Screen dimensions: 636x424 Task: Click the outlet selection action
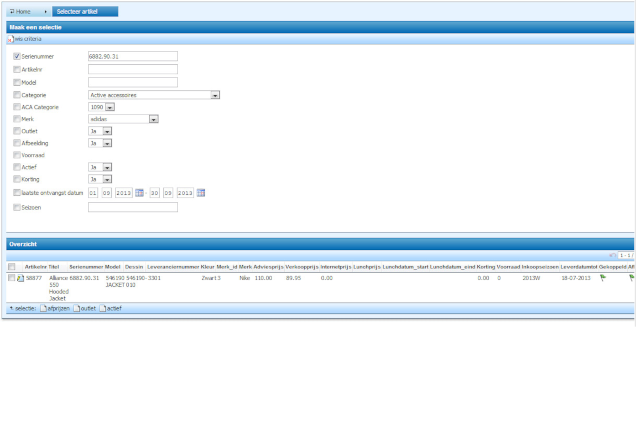[x=88, y=308]
